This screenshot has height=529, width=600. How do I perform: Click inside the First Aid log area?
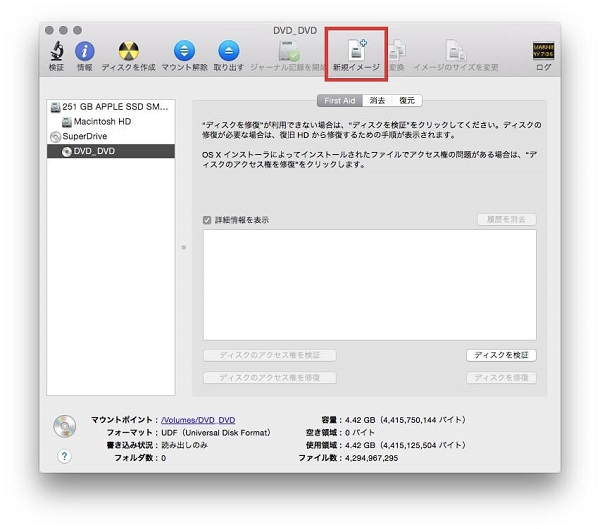369,284
